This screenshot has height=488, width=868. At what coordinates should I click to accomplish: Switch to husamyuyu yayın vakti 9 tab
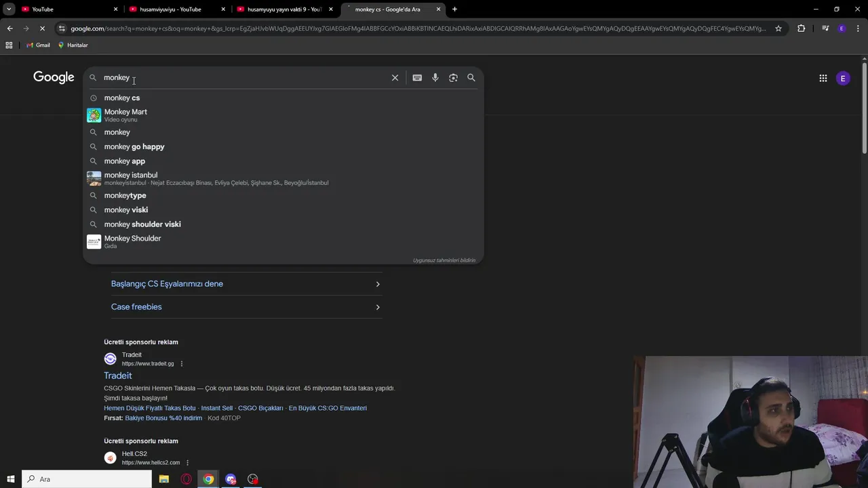[x=284, y=9]
